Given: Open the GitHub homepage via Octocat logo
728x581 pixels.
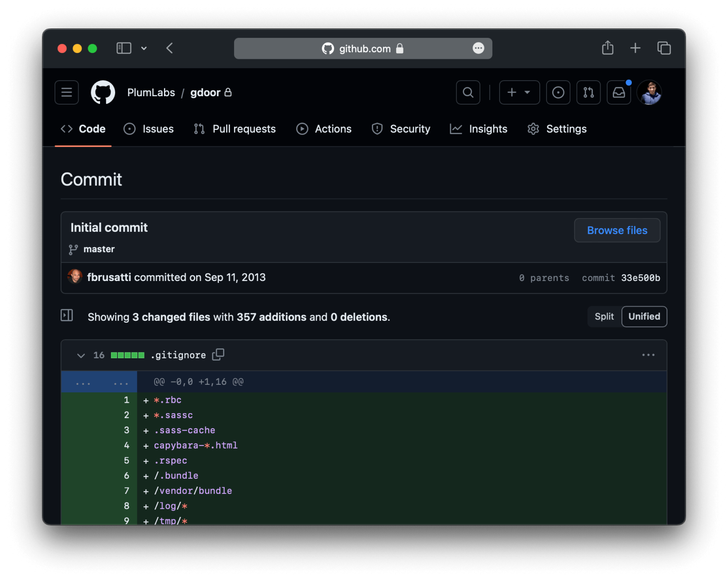Looking at the screenshot, I should pyautogui.click(x=103, y=92).
